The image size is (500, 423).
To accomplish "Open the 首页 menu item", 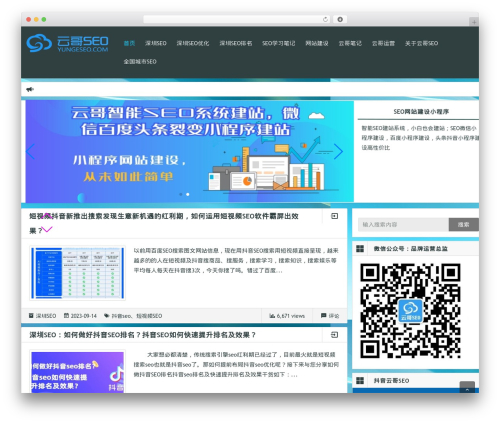I will pos(129,43).
